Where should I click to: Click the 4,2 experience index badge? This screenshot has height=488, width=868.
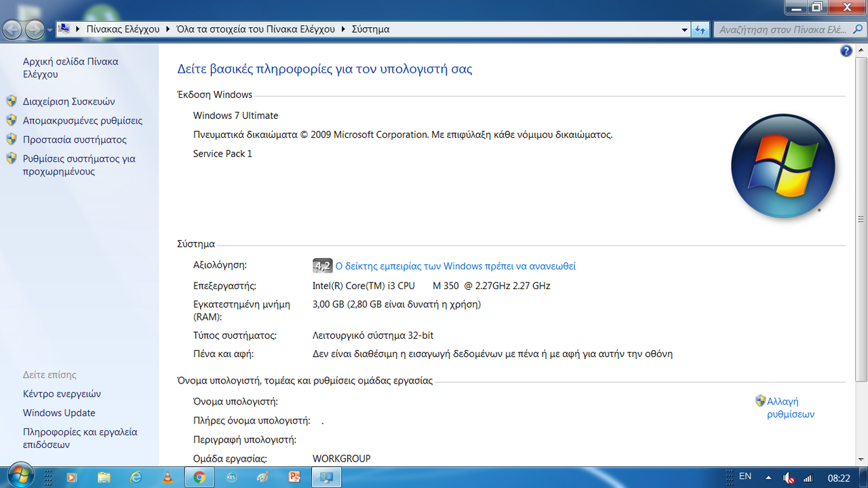(322, 265)
